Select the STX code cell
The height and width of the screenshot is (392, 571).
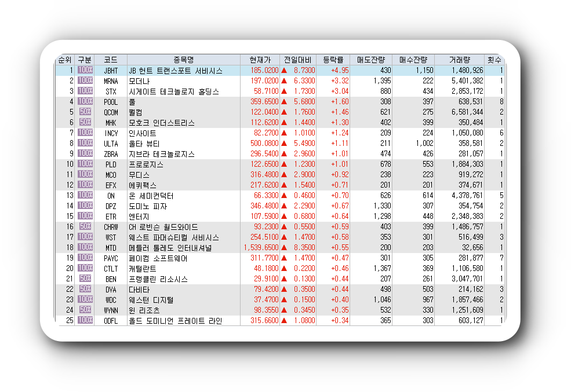[x=111, y=91]
